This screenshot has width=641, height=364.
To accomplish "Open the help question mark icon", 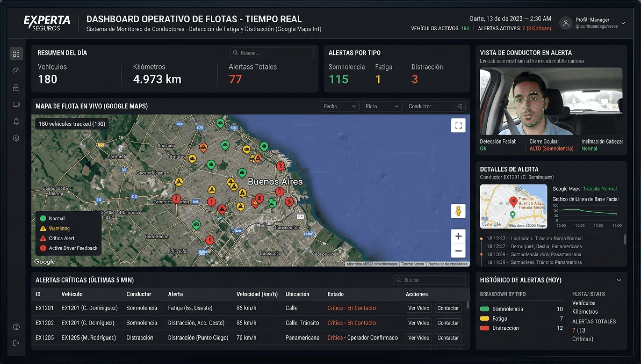I will tap(16, 327).
